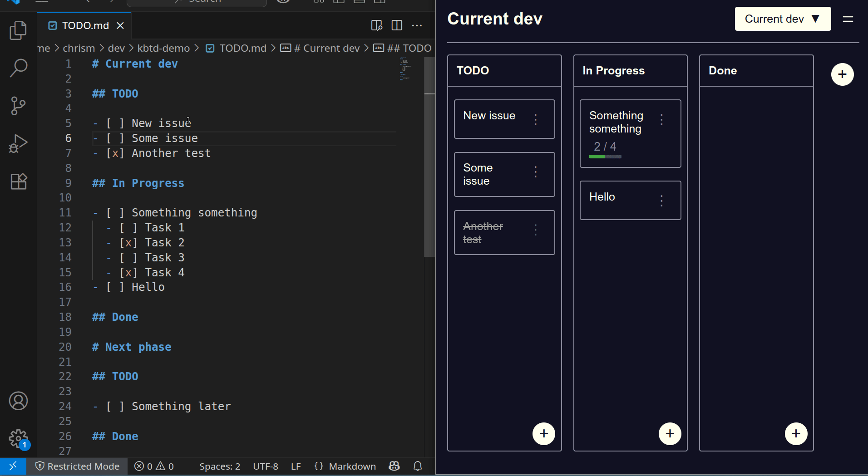This screenshot has height=476, width=868.
Task: Open the Source Control view
Action: point(18,106)
